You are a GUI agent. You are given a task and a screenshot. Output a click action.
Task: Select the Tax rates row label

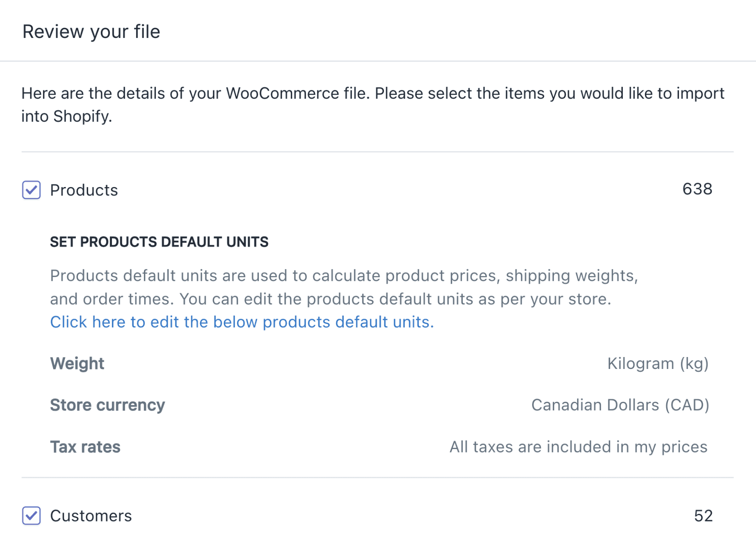(x=85, y=447)
